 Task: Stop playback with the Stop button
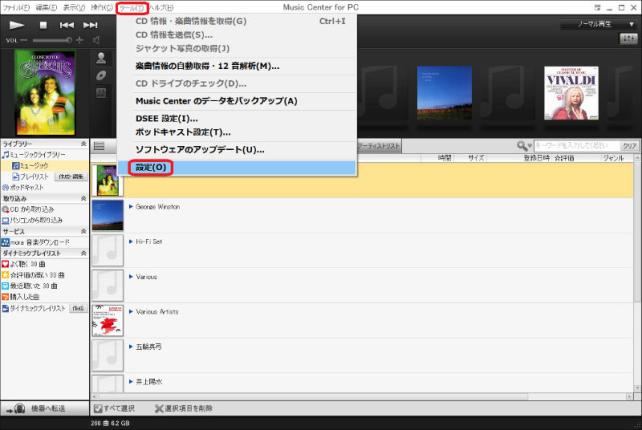click(x=43, y=25)
